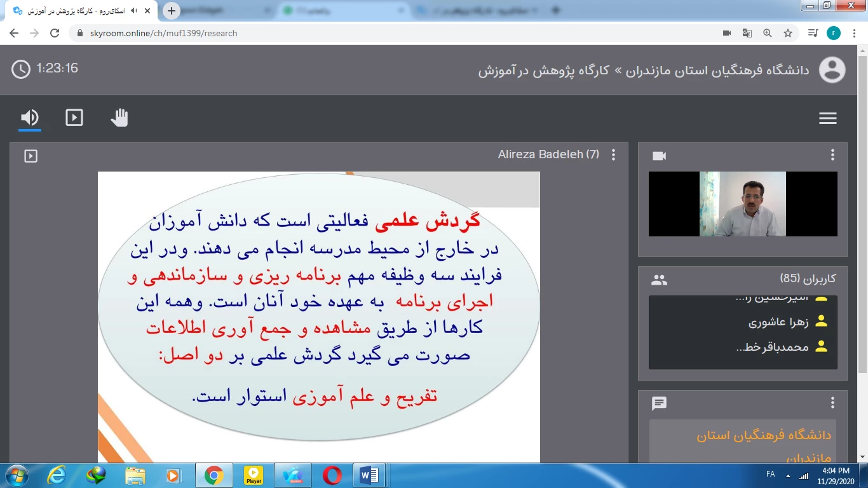Open the webcam panel three-dot menu

pyautogui.click(x=832, y=155)
